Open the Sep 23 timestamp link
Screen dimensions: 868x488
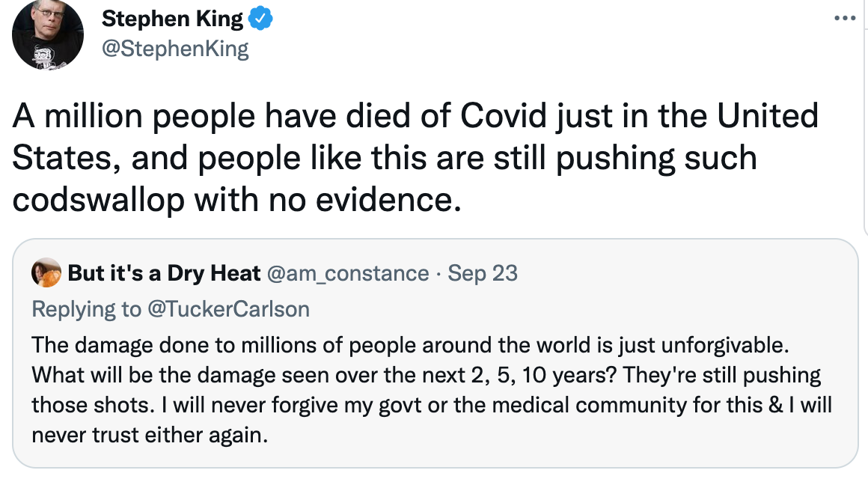tap(483, 273)
